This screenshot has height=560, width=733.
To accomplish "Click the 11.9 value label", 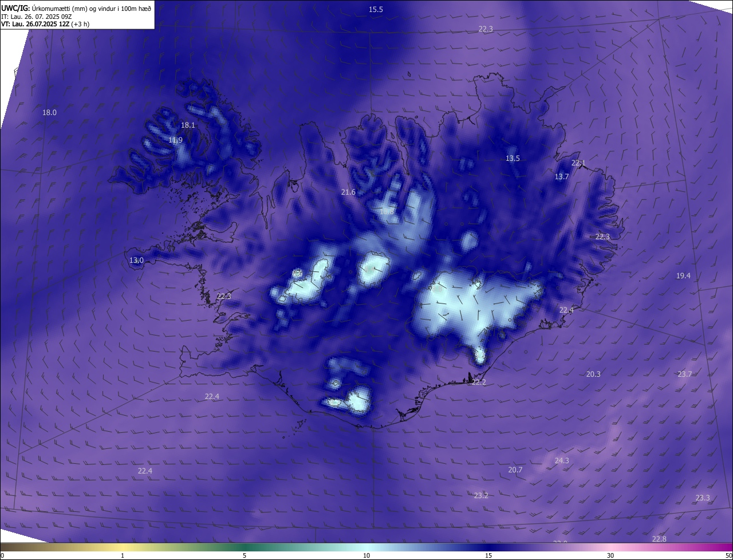I will pyautogui.click(x=175, y=140).
